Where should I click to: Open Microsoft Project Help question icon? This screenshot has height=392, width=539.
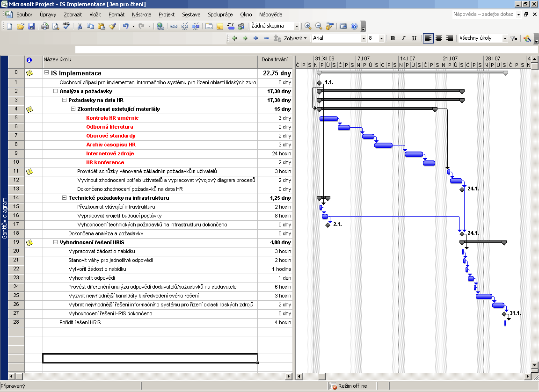point(354,26)
